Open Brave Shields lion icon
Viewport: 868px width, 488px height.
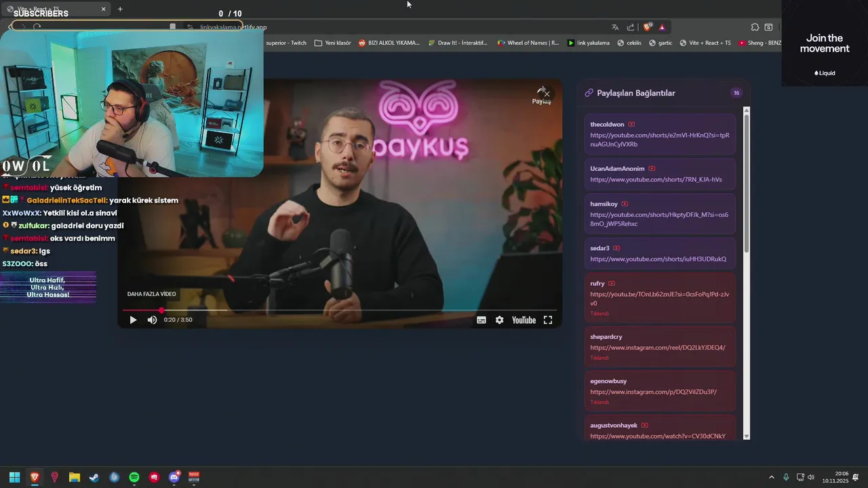(x=647, y=27)
